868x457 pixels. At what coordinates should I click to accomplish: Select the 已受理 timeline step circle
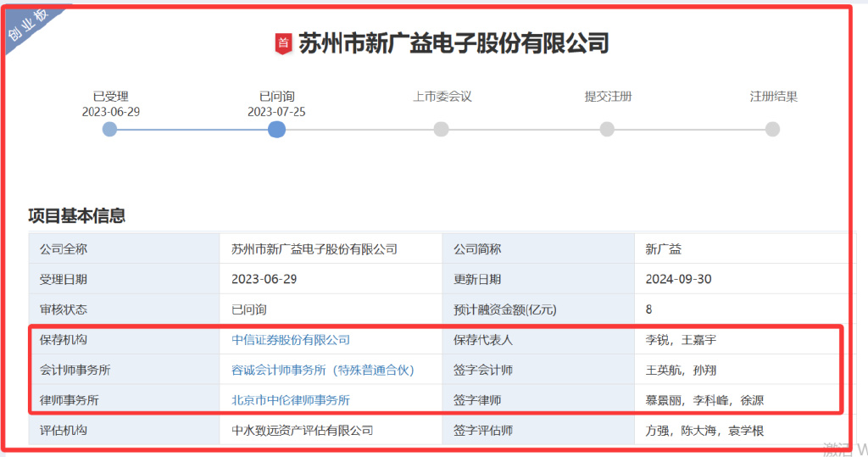109,129
